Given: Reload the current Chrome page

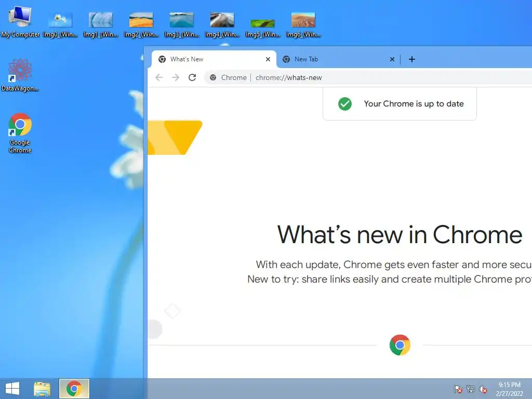Looking at the screenshot, I should pos(192,78).
